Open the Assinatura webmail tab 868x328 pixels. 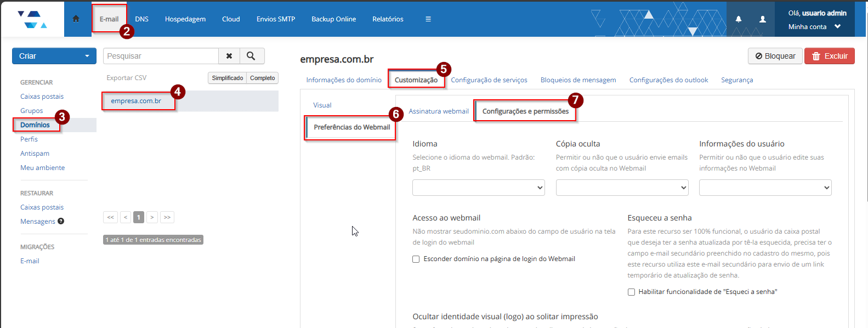pyautogui.click(x=438, y=111)
